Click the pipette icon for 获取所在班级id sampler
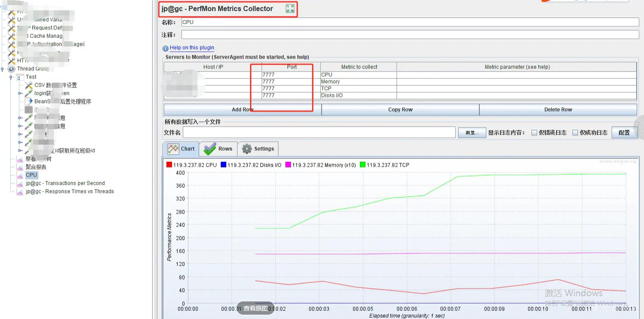Viewport: 644px width, 319px height. (29, 151)
